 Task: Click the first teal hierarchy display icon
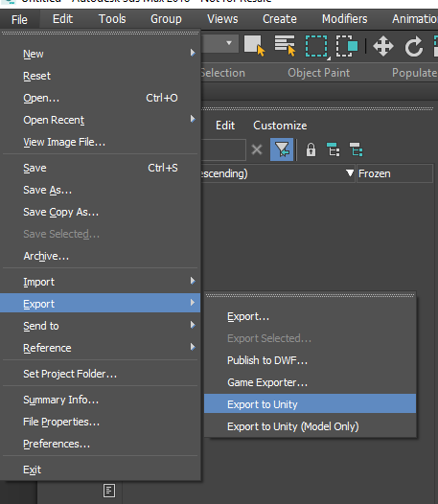pyautogui.click(x=334, y=149)
